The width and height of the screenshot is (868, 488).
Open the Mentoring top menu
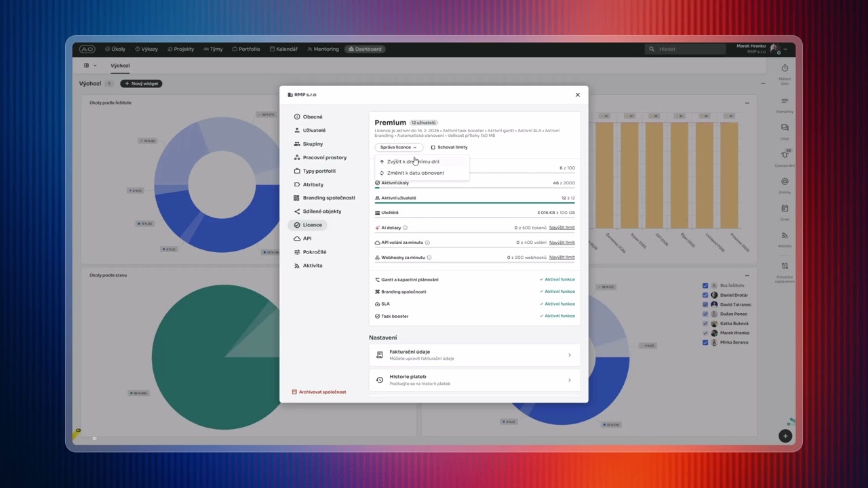coord(322,49)
